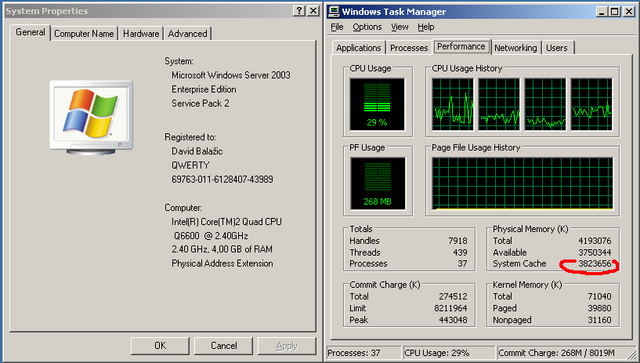Select the Hardware tab in System Properties

[x=141, y=34]
